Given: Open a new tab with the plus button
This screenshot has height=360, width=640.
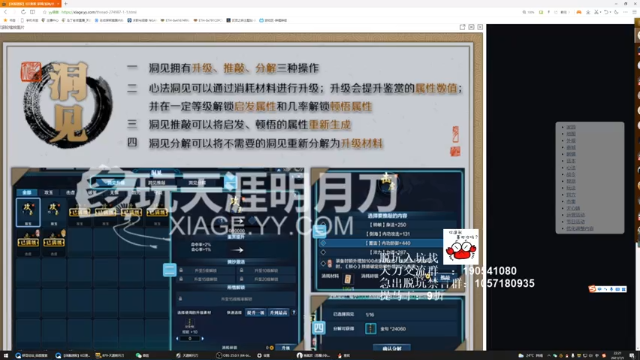Looking at the screenshot, I should coord(66,4).
